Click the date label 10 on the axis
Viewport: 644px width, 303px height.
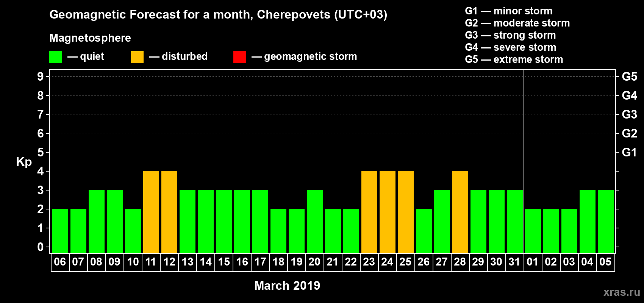(x=133, y=262)
